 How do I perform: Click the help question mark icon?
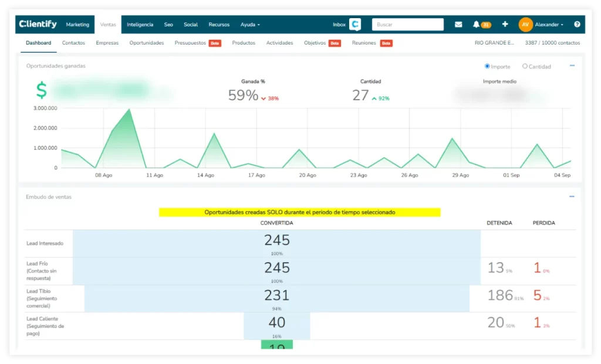pos(577,25)
